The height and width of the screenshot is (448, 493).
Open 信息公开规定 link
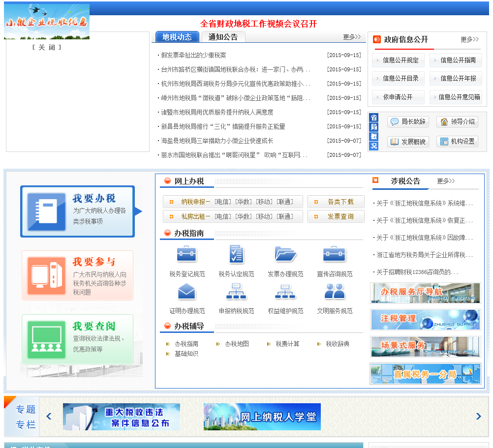[398, 60]
